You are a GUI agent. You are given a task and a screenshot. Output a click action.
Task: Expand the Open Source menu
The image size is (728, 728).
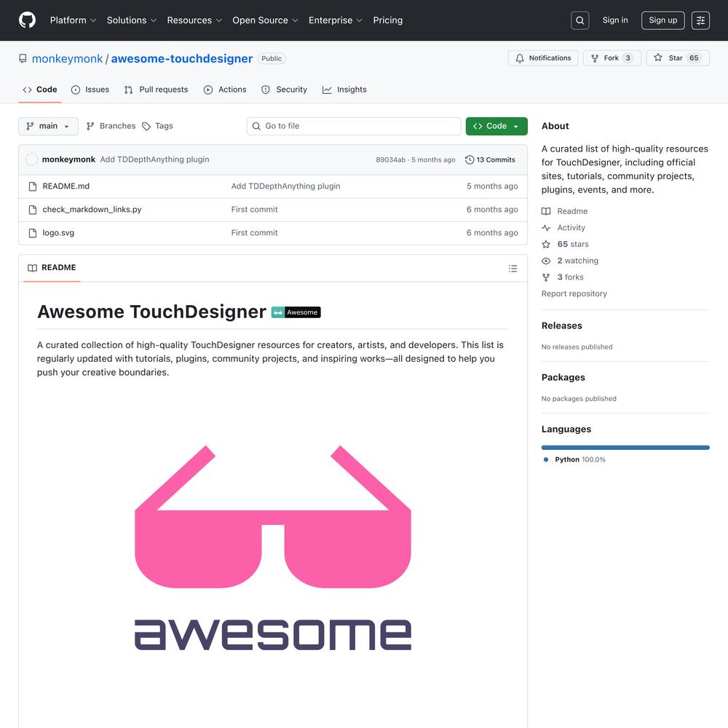coord(265,20)
